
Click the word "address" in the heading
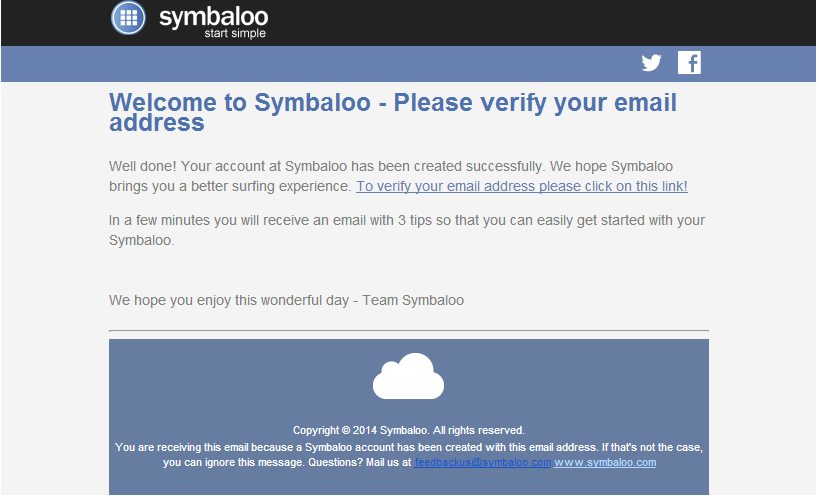(157, 123)
